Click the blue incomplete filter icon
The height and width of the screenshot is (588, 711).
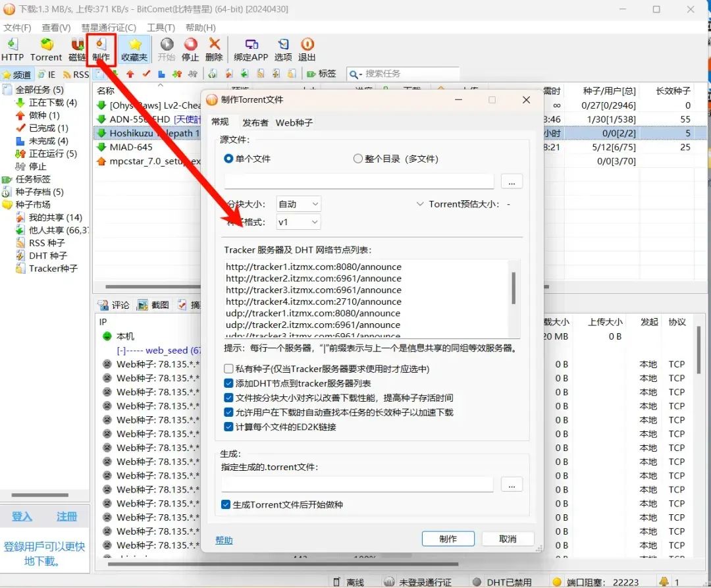161,74
